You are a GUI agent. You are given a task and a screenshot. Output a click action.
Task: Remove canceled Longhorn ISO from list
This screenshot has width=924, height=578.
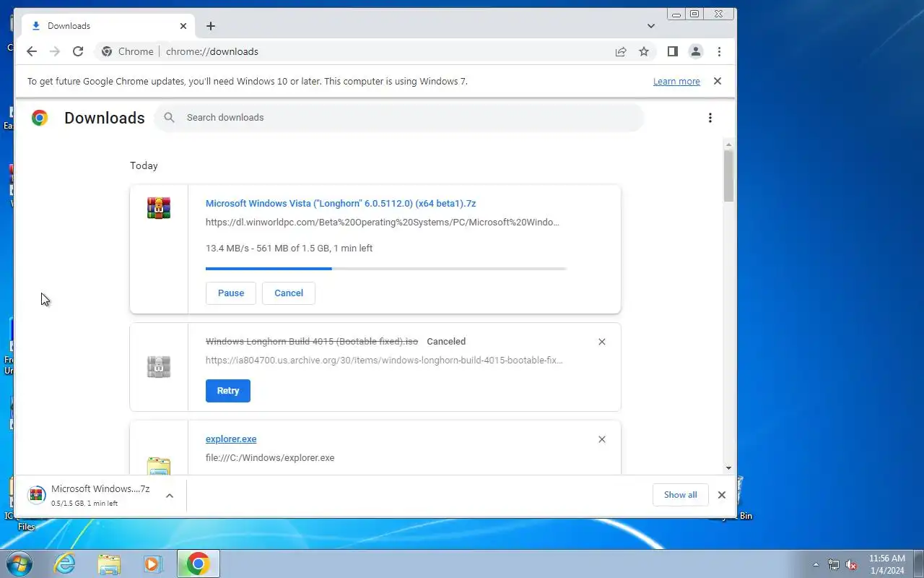coord(602,342)
